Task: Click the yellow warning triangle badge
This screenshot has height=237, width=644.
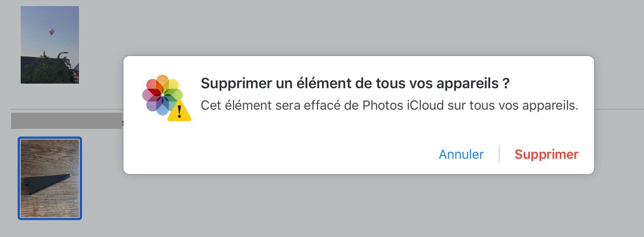Action: point(179,111)
